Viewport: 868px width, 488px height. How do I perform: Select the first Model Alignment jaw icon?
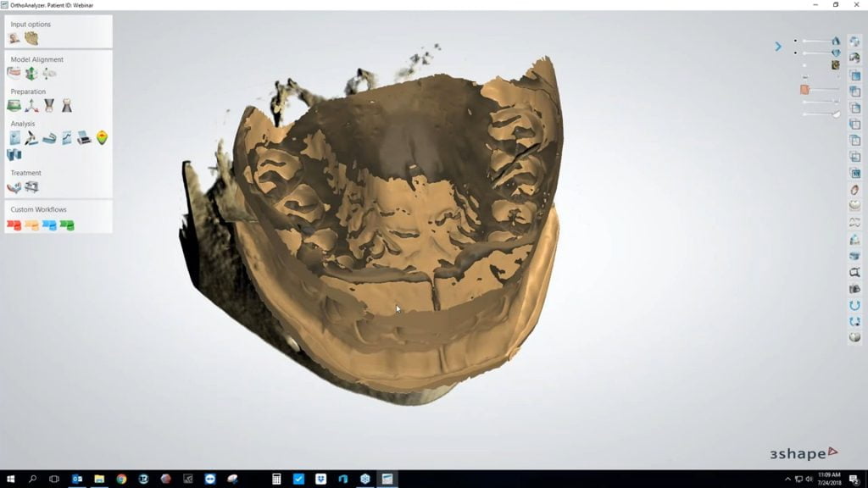tap(14, 74)
